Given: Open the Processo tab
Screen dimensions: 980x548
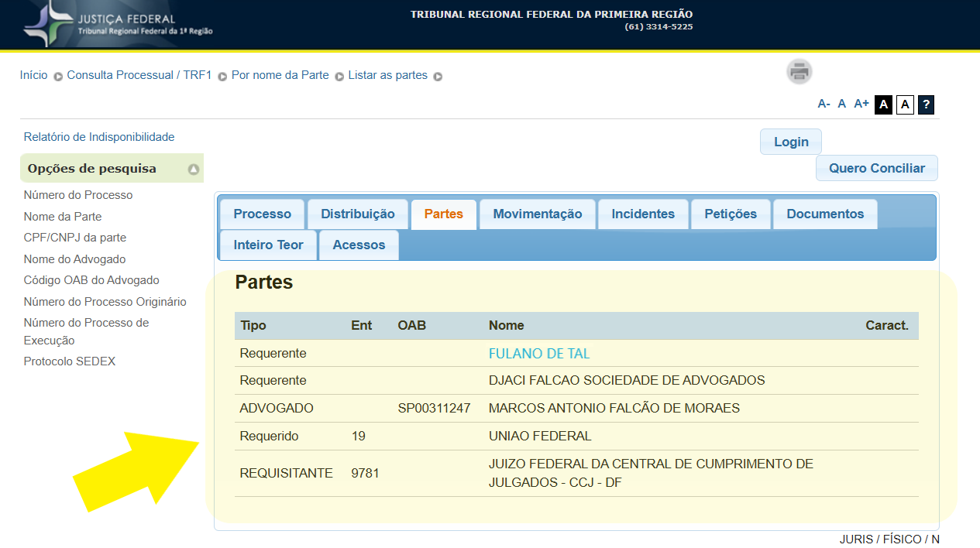Looking at the screenshot, I should (x=262, y=214).
